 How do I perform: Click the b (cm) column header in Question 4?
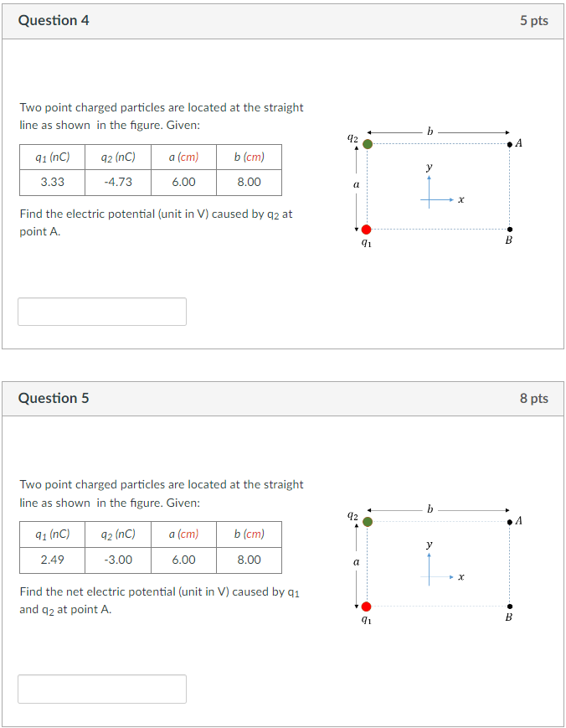point(248,157)
